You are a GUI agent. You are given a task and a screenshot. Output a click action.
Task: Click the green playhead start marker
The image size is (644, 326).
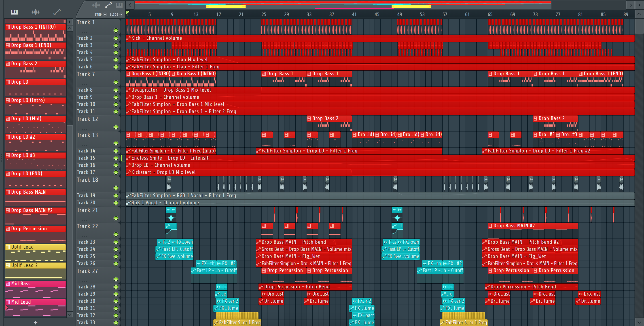coord(127,13)
